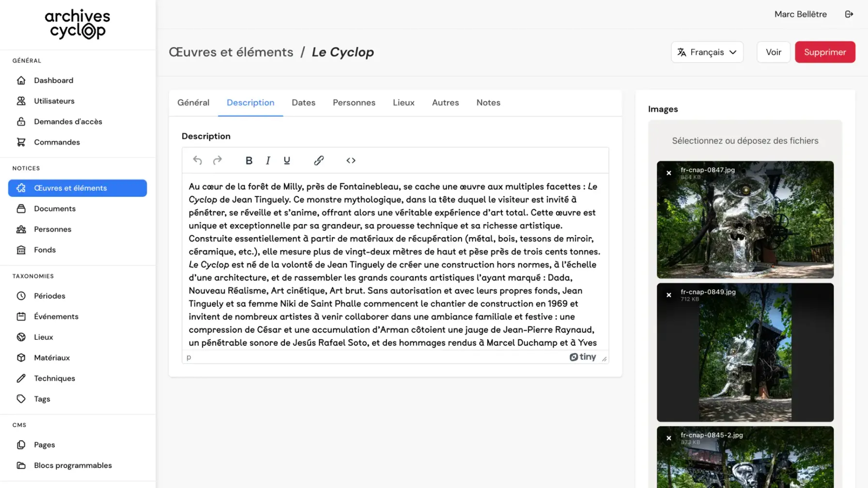Click the undo arrow in editor toolbar
Image resolution: width=868 pixels, height=488 pixels.
click(197, 160)
